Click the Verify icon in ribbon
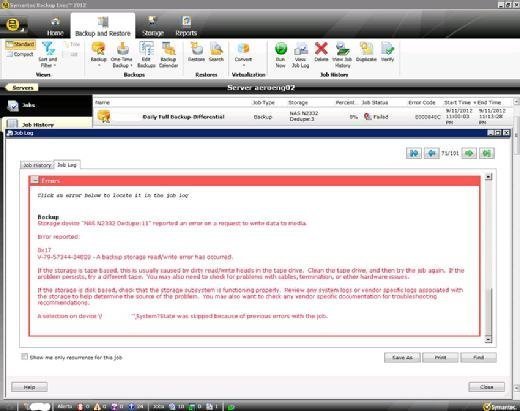Image resolution: width=520 pixels, height=411 pixels. tap(388, 49)
